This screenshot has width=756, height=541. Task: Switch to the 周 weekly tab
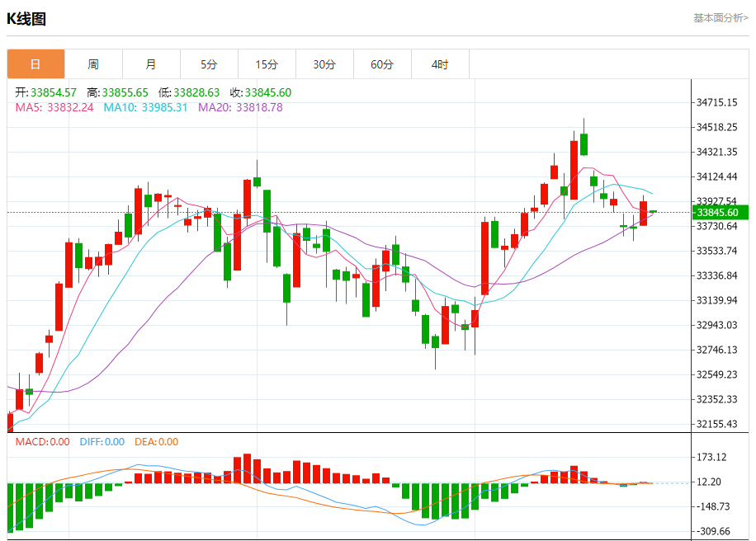click(93, 64)
